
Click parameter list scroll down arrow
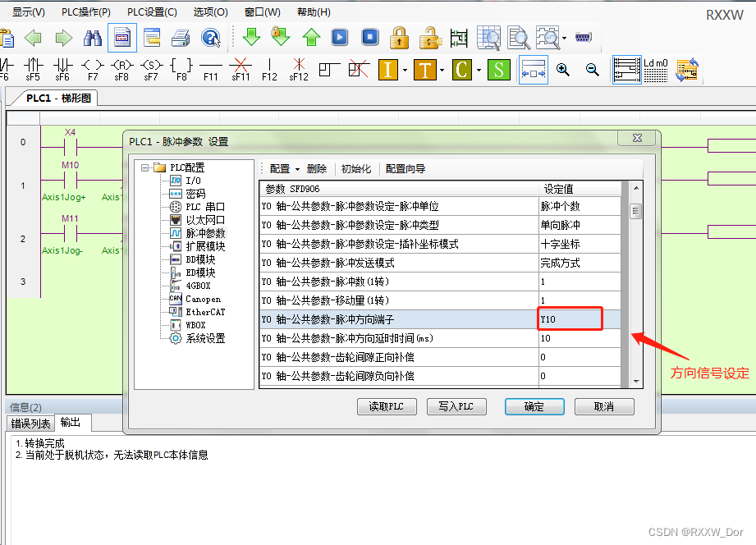[x=636, y=381]
